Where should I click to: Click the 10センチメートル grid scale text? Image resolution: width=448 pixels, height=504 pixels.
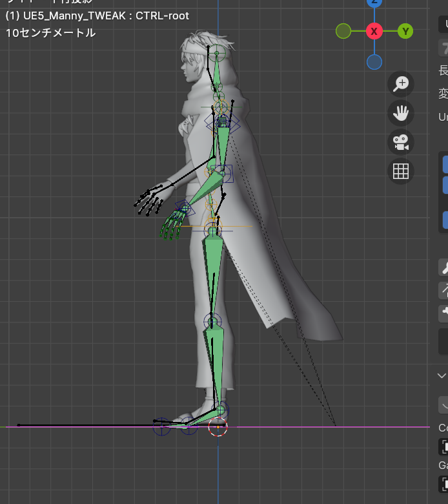click(x=51, y=33)
